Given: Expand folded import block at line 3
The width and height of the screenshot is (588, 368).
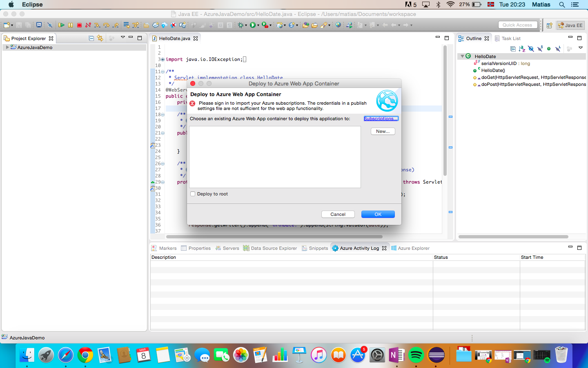Looking at the screenshot, I should pyautogui.click(x=163, y=59).
